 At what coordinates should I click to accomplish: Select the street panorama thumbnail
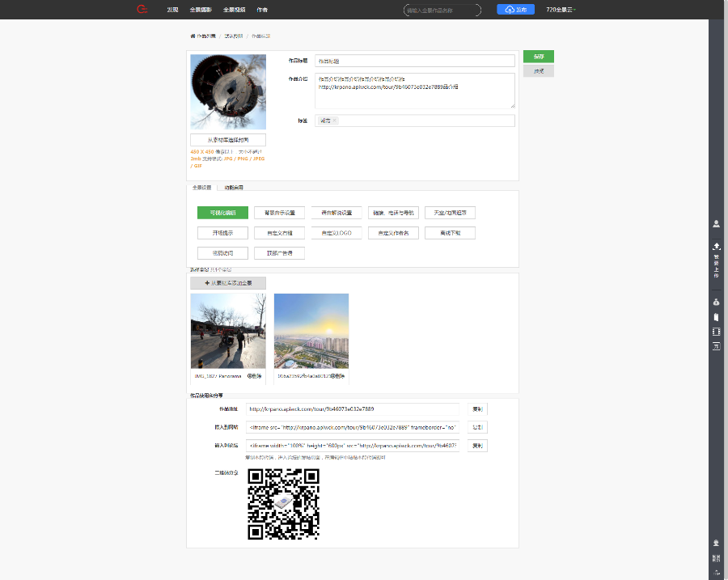pyautogui.click(x=228, y=331)
